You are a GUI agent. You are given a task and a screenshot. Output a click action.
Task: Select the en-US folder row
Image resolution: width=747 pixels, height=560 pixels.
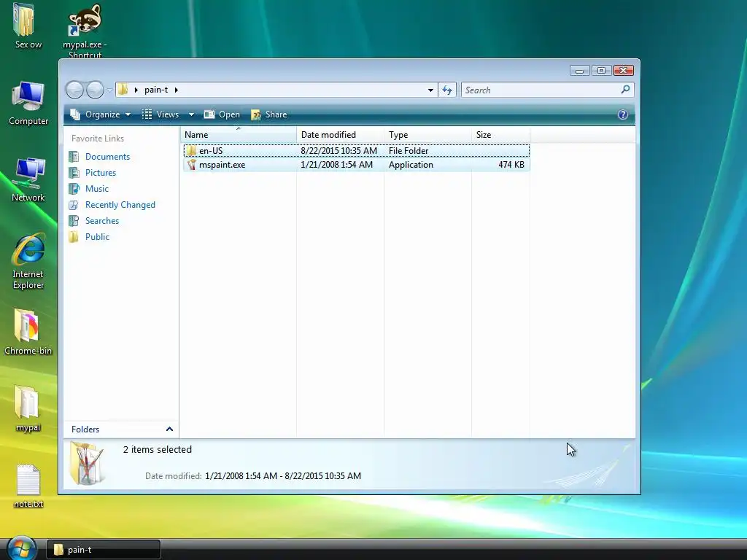(356, 150)
